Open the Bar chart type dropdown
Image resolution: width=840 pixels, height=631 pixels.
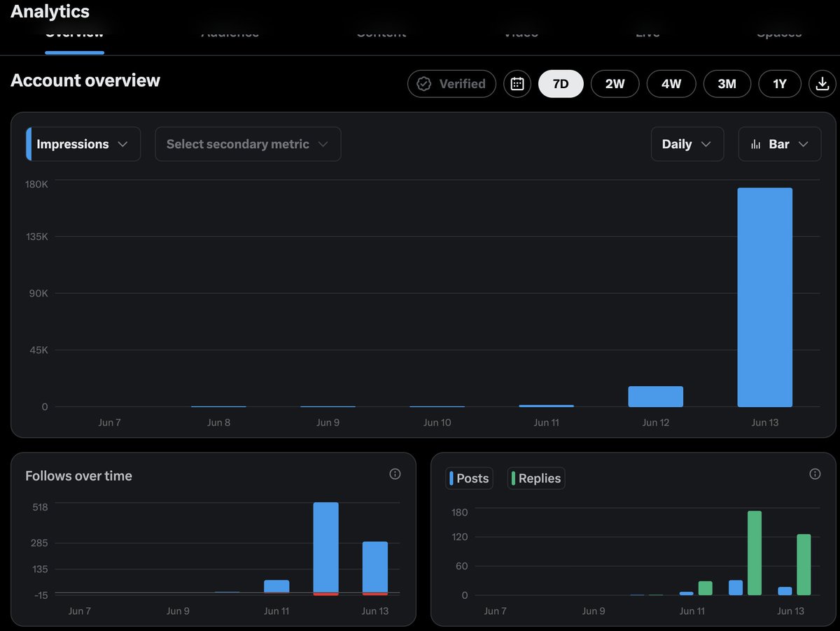(x=780, y=144)
